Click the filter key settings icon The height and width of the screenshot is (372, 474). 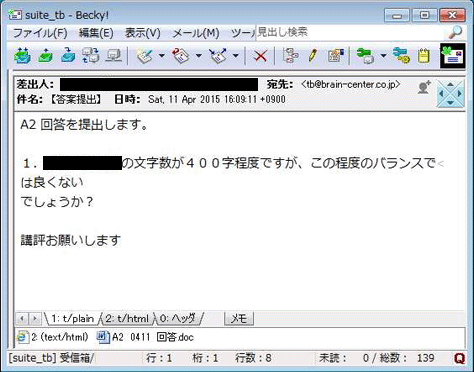pos(401,55)
